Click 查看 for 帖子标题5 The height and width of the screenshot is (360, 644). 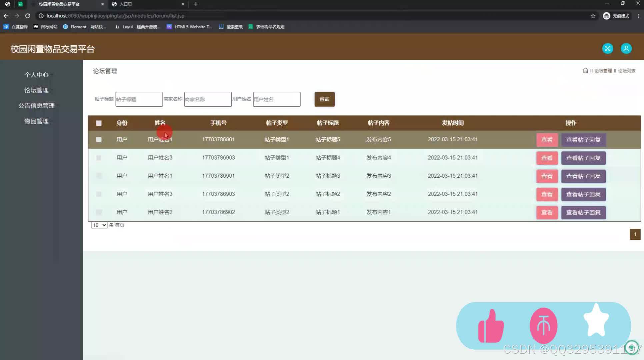tap(547, 140)
